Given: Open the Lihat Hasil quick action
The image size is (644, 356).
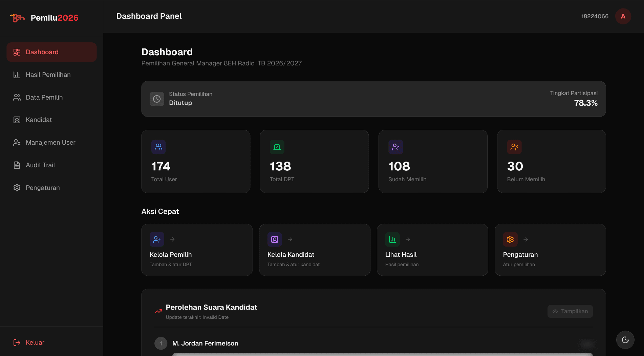Looking at the screenshot, I should (x=432, y=250).
